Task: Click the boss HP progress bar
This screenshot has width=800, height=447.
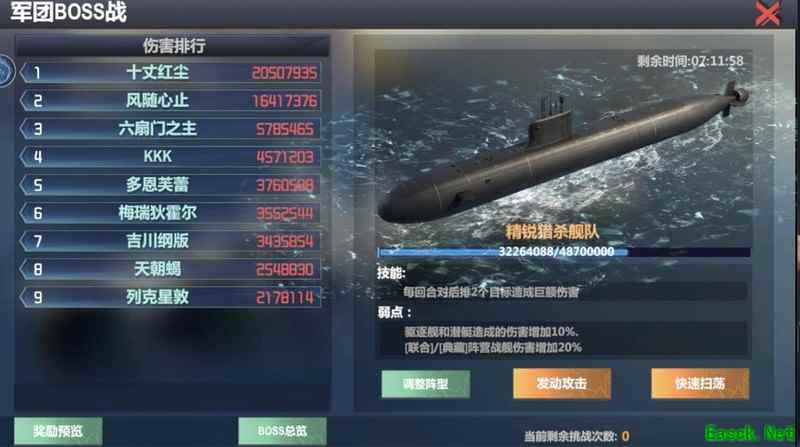Action: click(564, 252)
